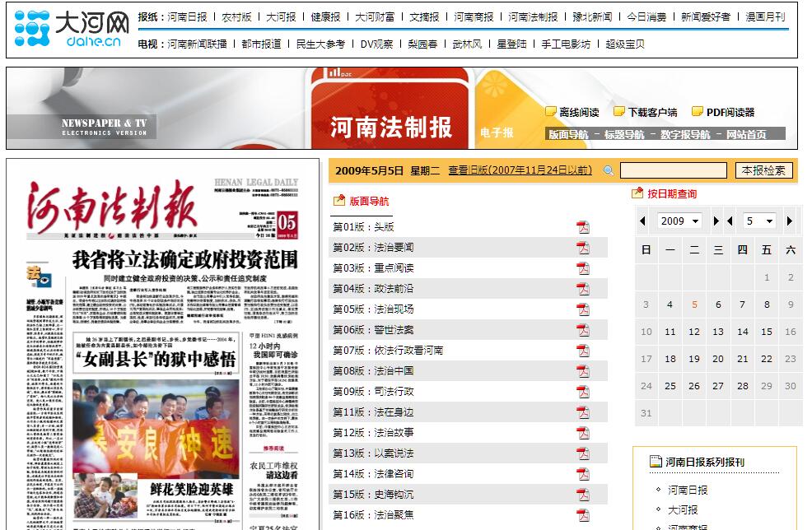The height and width of the screenshot is (530, 812).
Task: Open PDF icon for 第16版 法治聚焦
Action: [583, 515]
